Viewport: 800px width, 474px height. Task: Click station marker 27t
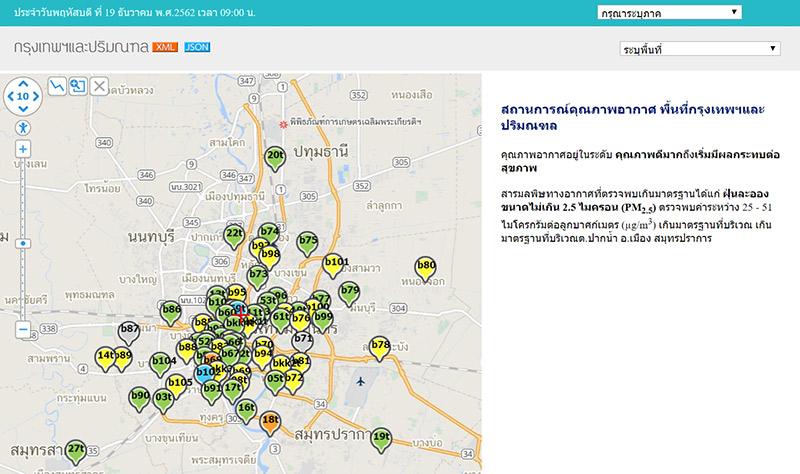[76, 452]
